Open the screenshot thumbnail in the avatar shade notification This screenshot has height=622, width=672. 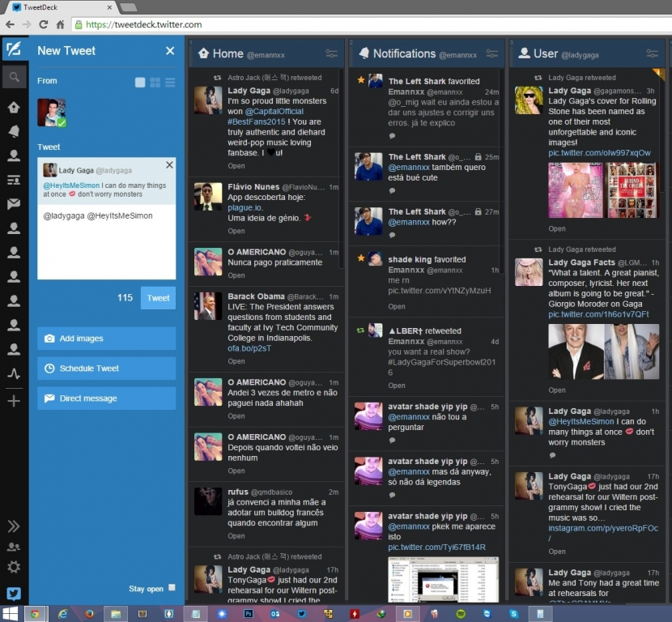click(x=443, y=579)
